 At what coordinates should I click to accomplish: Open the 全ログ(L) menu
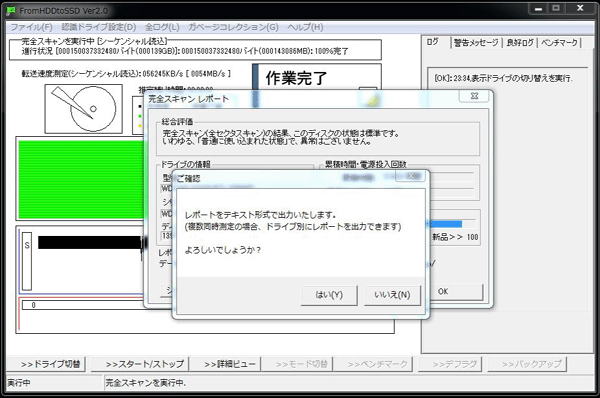162,27
